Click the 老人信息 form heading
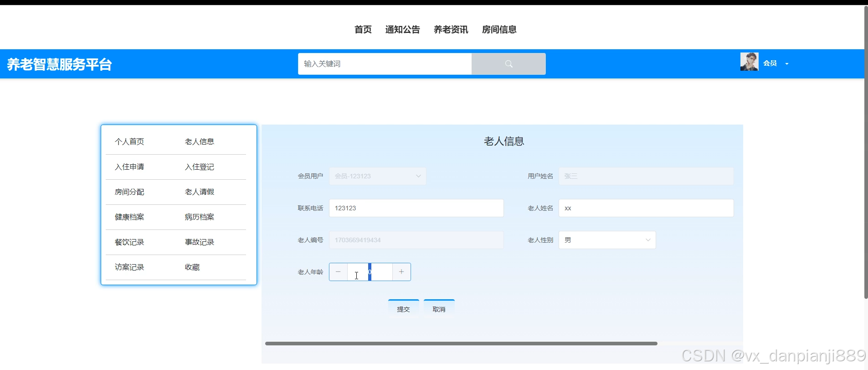868x370 pixels. click(504, 141)
